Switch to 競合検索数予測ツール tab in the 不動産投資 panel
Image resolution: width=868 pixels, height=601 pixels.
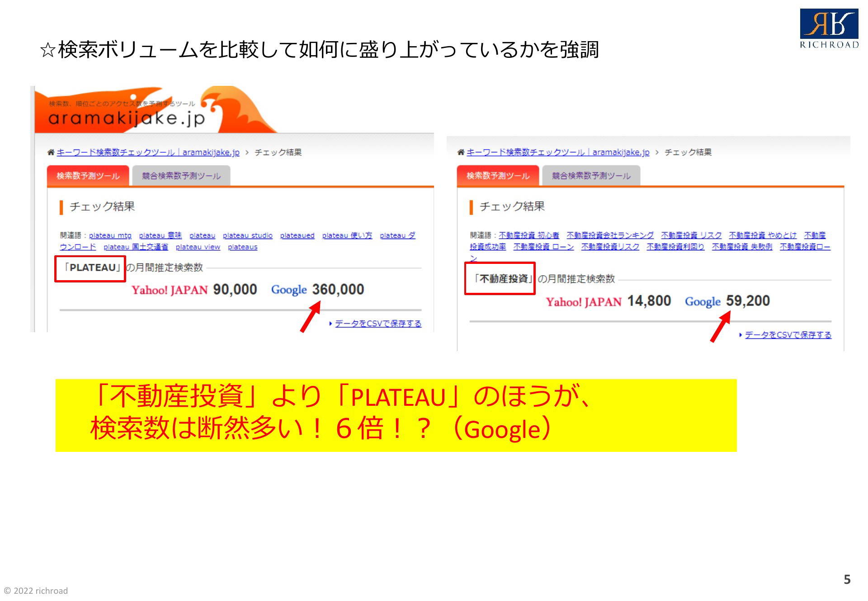coord(591,176)
